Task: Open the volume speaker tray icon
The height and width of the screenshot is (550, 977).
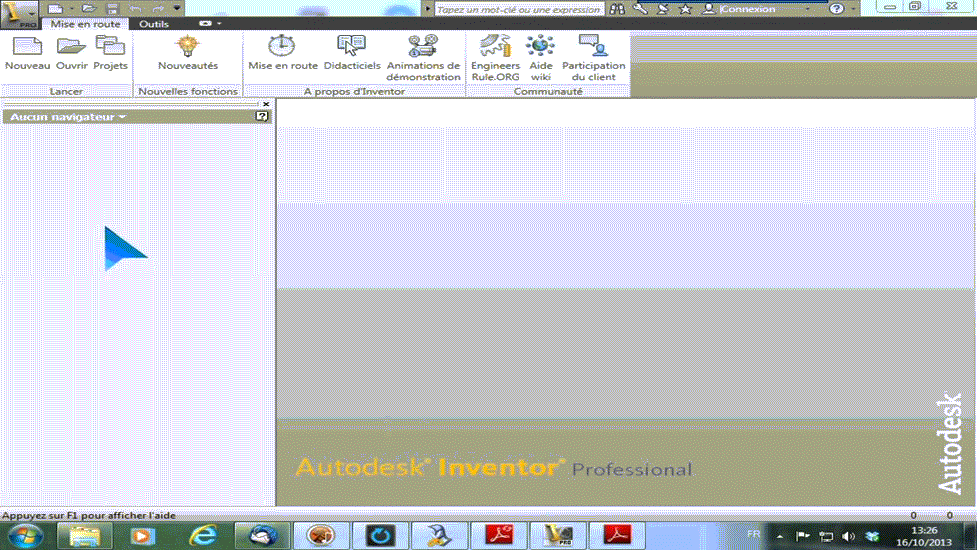Action: (x=848, y=536)
